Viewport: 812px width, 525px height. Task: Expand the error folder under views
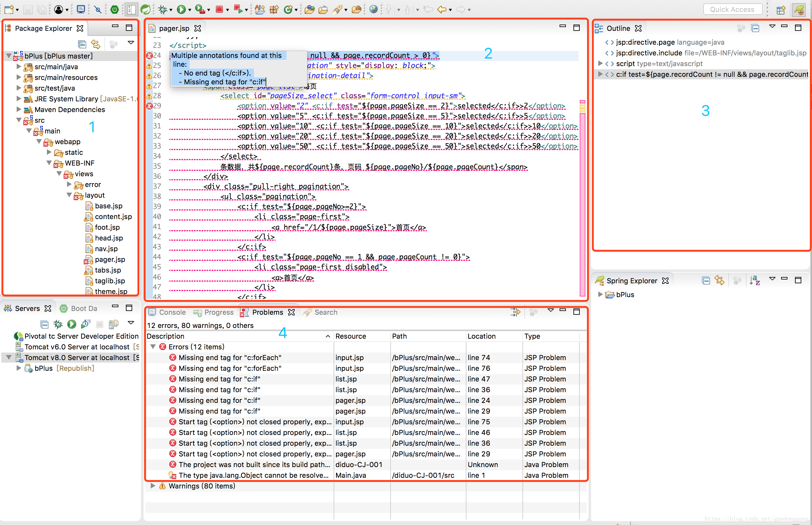(x=70, y=184)
